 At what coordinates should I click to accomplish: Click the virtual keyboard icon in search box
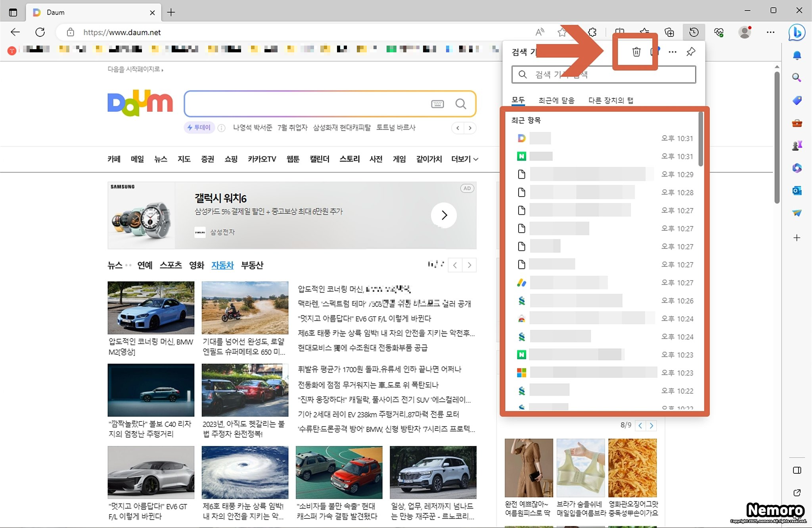pyautogui.click(x=437, y=104)
